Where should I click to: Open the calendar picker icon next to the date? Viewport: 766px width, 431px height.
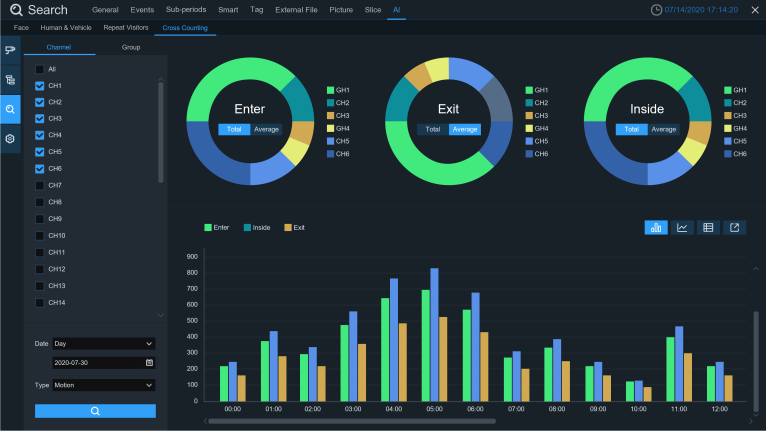click(149, 363)
